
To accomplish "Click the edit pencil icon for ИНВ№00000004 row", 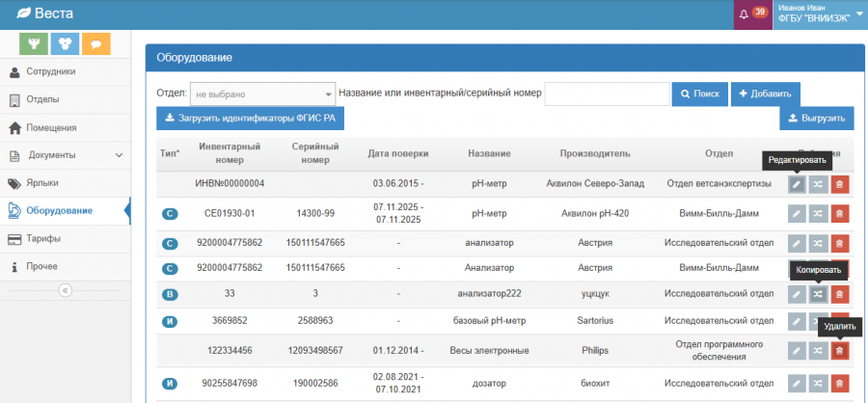I will tap(797, 185).
